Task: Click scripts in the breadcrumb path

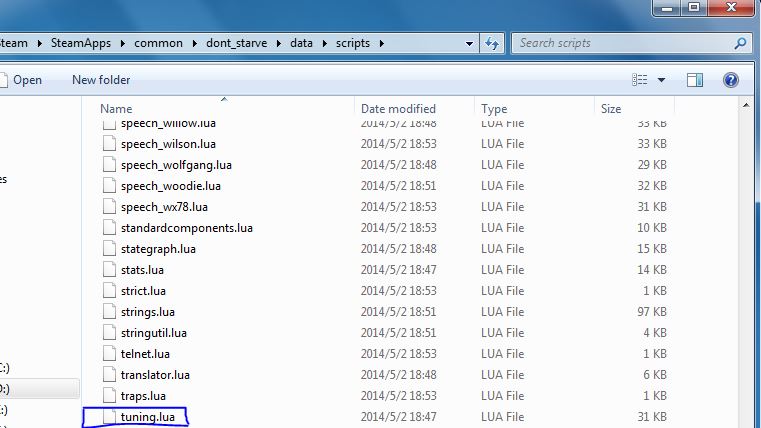Action: pyautogui.click(x=353, y=43)
